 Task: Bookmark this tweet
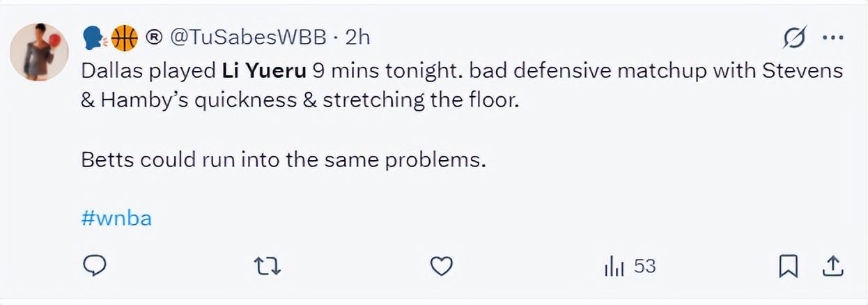[788, 265]
